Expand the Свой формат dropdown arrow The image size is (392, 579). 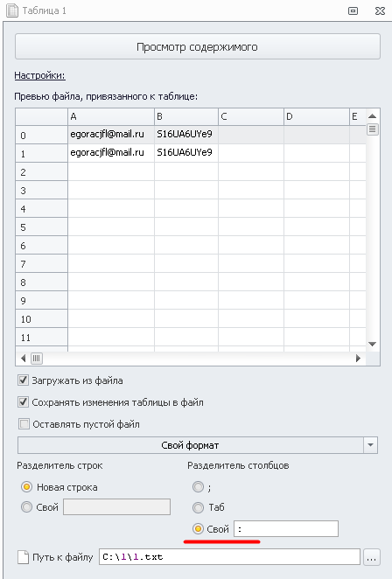pos(371,445)
